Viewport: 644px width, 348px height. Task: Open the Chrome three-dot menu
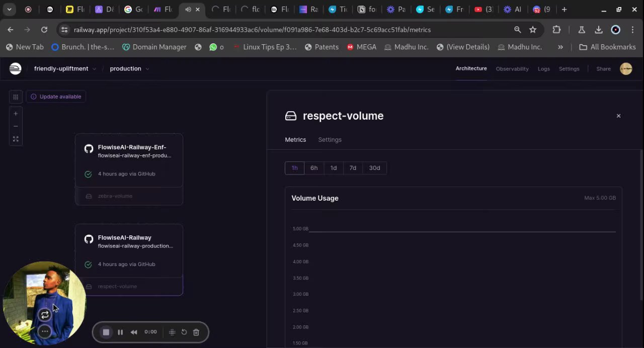(632, 30)
